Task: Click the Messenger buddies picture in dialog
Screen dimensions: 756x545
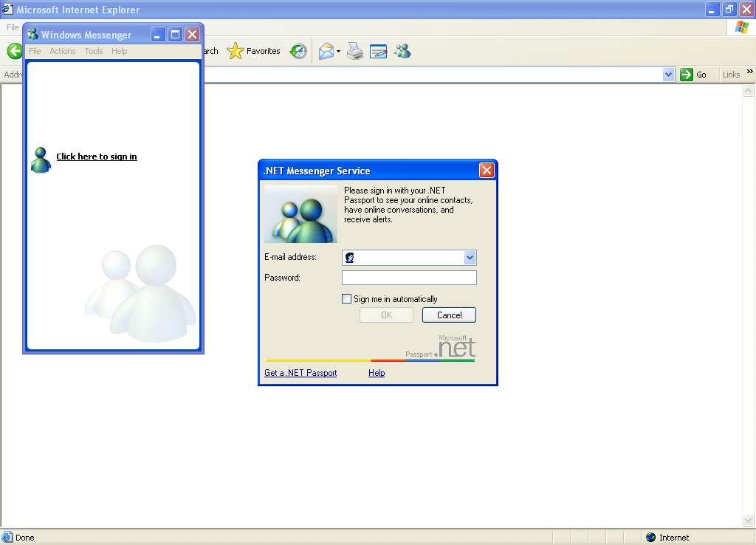Action: [x=300, y=214]
